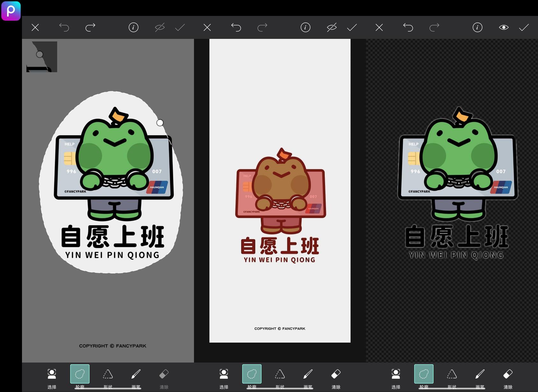Confirm with checkmark in left panel
Screen dimensions: 538x392
180,28
